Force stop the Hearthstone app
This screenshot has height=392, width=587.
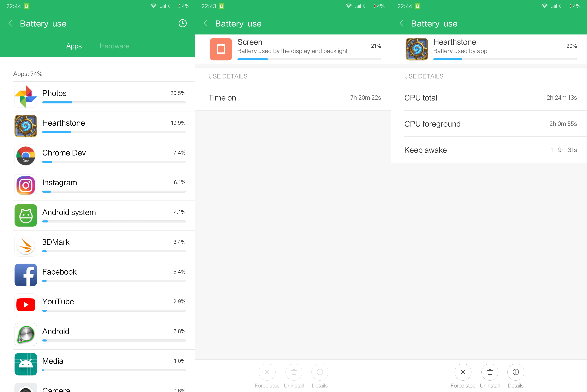point(463,372)
